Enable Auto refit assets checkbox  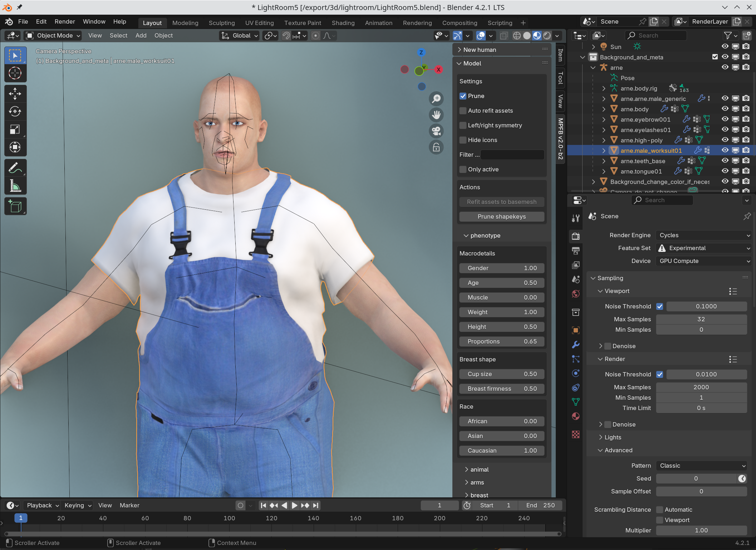(x=463, y=111)
